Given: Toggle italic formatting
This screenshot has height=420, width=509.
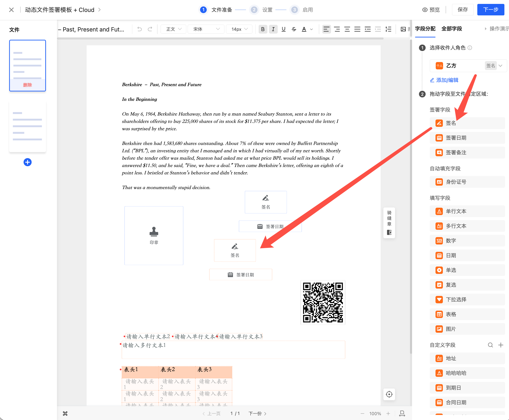Looking at the screenshot, I should [273, 29].
